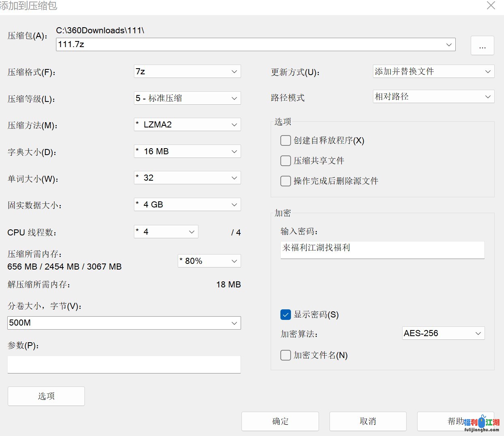Screen dimensions: 504x436
Task: Click the 取消 (Cancel) button
Action: click(368, 421)
